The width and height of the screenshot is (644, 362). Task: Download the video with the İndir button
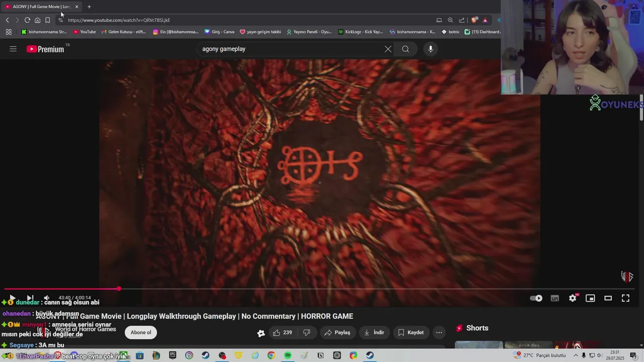click(374, 332)
